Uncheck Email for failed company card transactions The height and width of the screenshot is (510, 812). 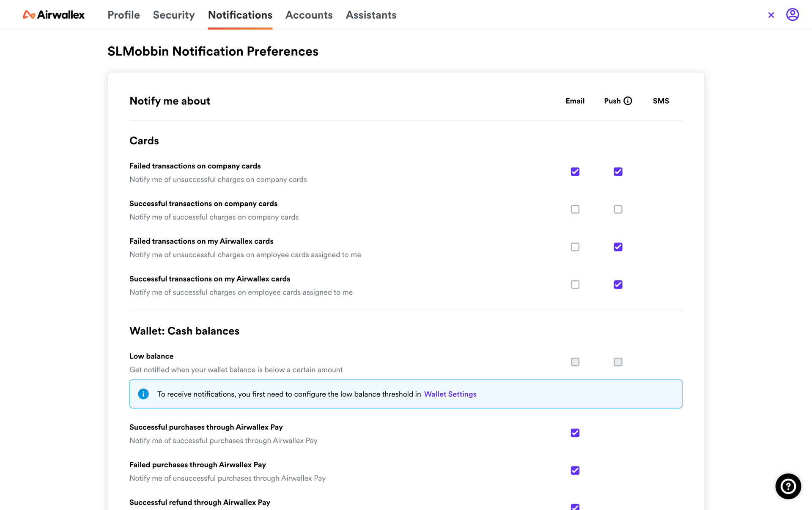[x=575, y=172]
